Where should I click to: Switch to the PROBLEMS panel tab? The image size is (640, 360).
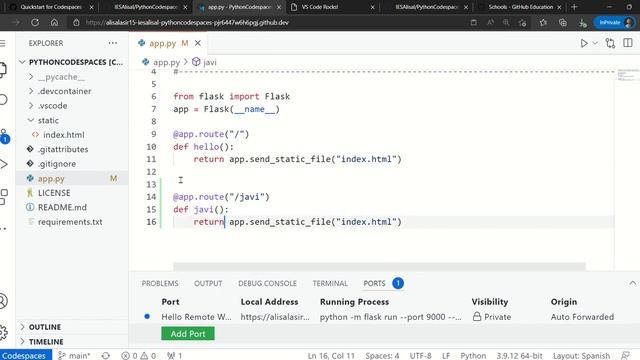(160, 283)
